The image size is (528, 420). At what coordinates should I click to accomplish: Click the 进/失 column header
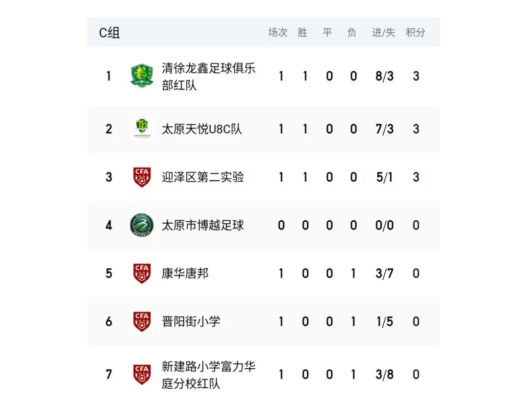click(383, 32)
